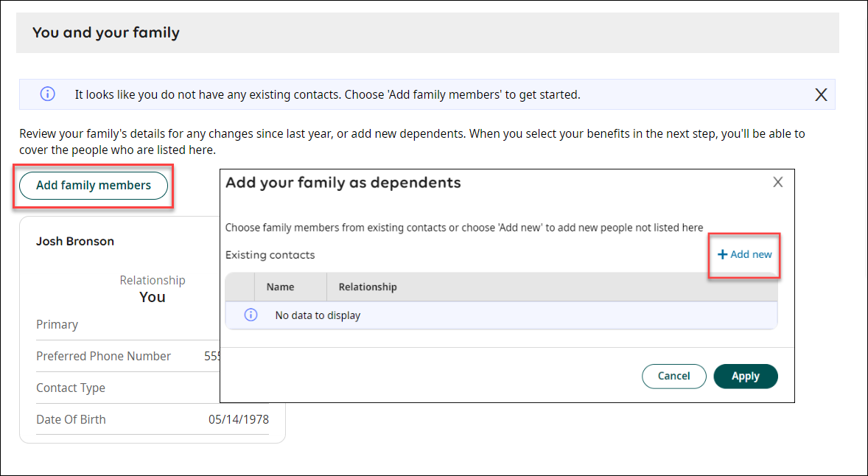Click the Apply button
This screenshot has width=868, height=476.
tap(745, 376)
